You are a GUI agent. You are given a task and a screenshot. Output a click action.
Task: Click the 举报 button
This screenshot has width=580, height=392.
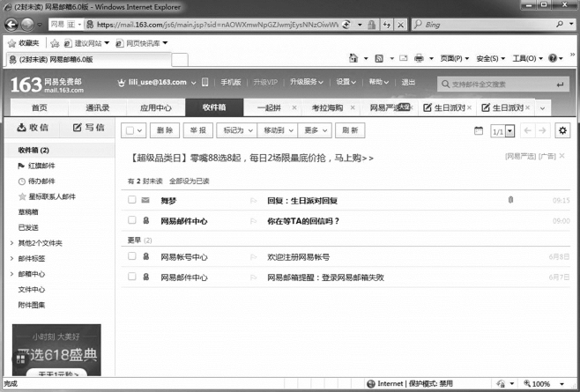tap(198, 130)
